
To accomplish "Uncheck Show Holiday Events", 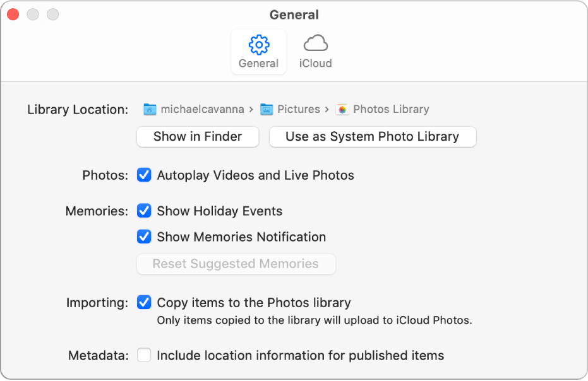I will click(x=144, y=211).
